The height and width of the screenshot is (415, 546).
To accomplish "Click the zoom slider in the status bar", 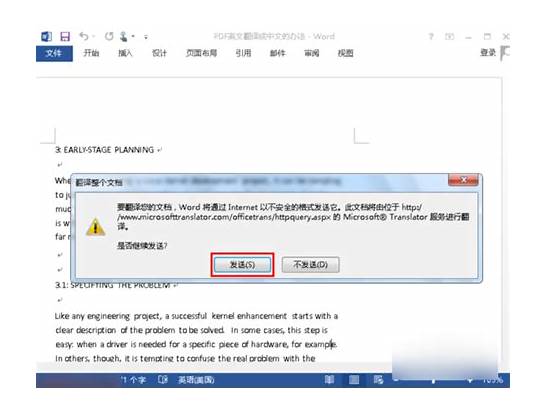I will 433,381.
